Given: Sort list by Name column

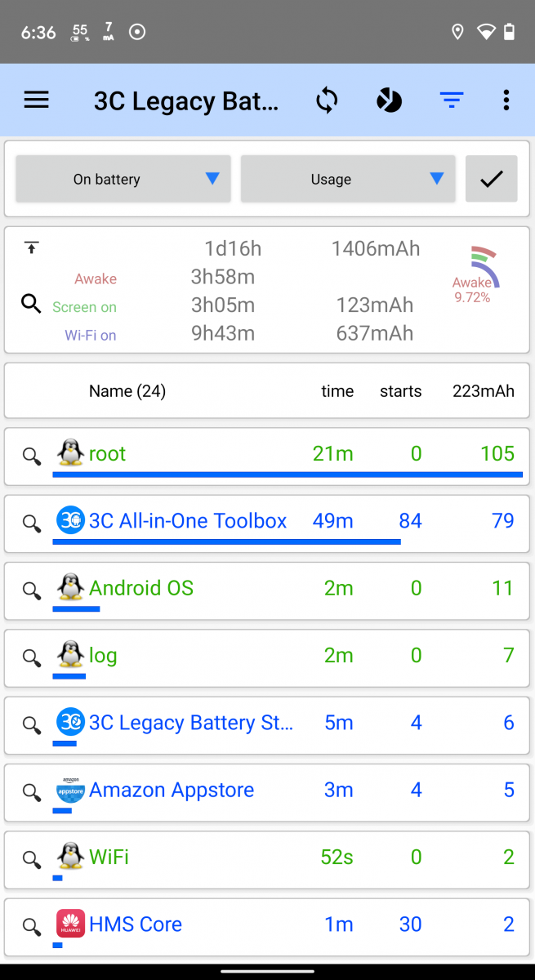Looking at the screenshot, I should pos(127,391).
